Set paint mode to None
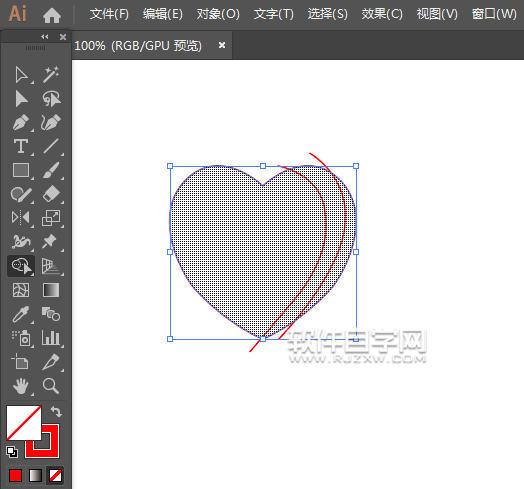 (55, 475)
